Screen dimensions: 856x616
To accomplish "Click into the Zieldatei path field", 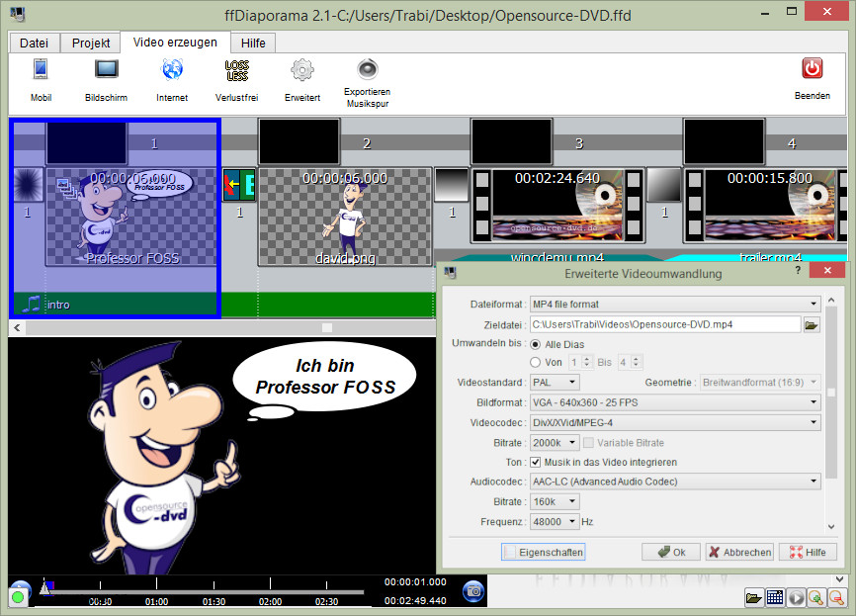I will coord(665,325).
